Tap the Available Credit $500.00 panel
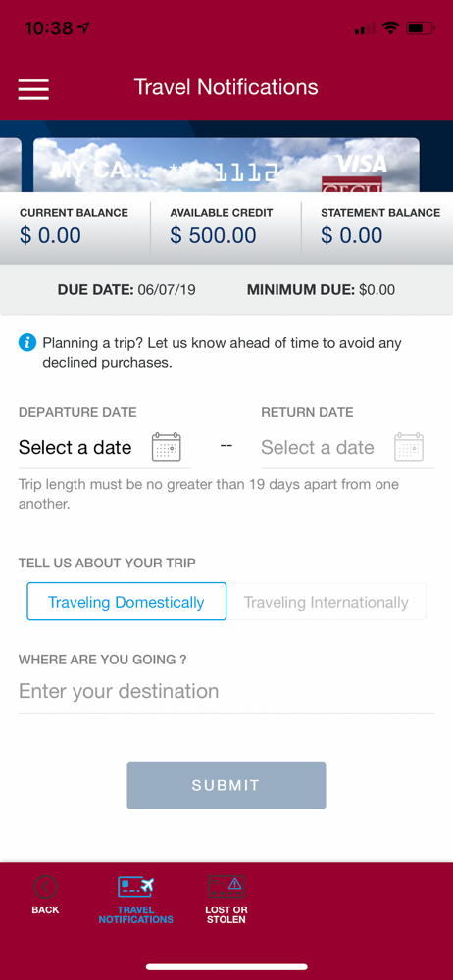The image size is (453, 980). coord(226,227)
